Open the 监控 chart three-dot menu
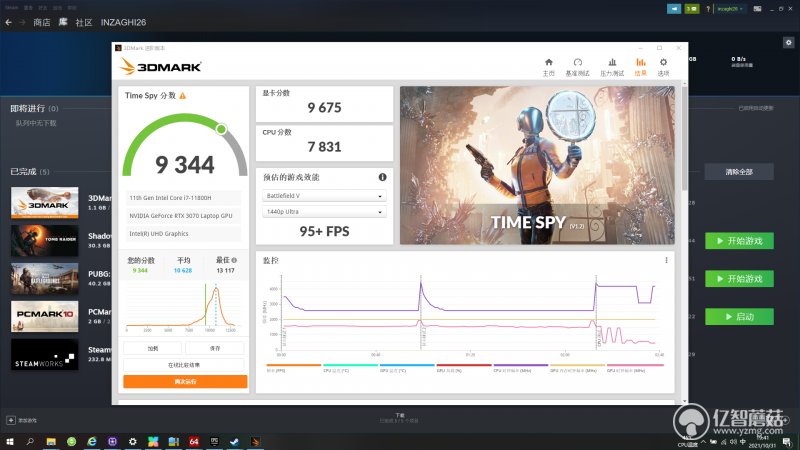 coord(666,260)
